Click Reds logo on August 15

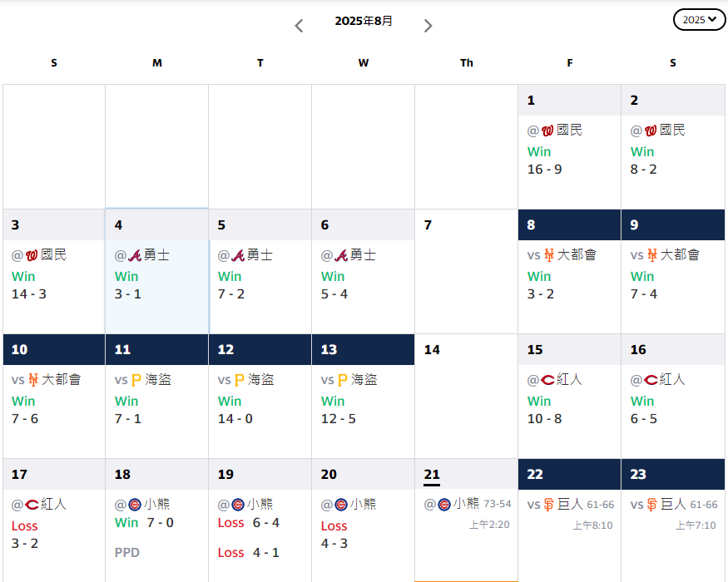[x=547, y=380]
